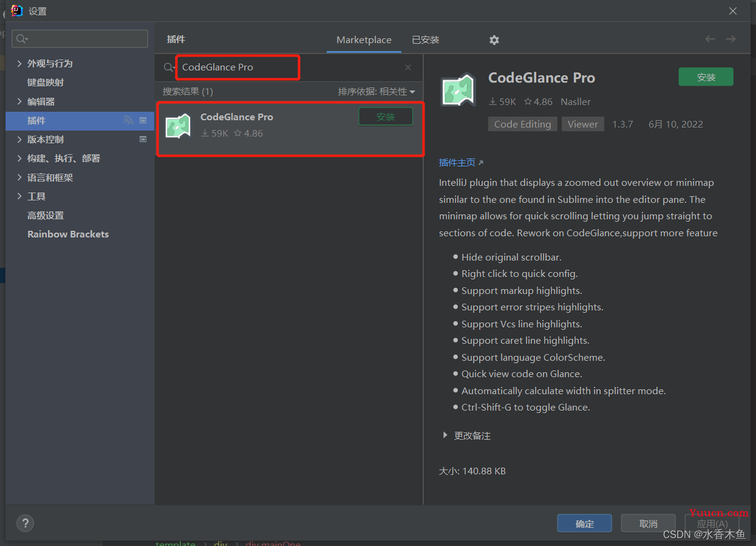The image size is (756, 546).
Task: Click the green 安装 button in the details pane
Action: [706, 77]
